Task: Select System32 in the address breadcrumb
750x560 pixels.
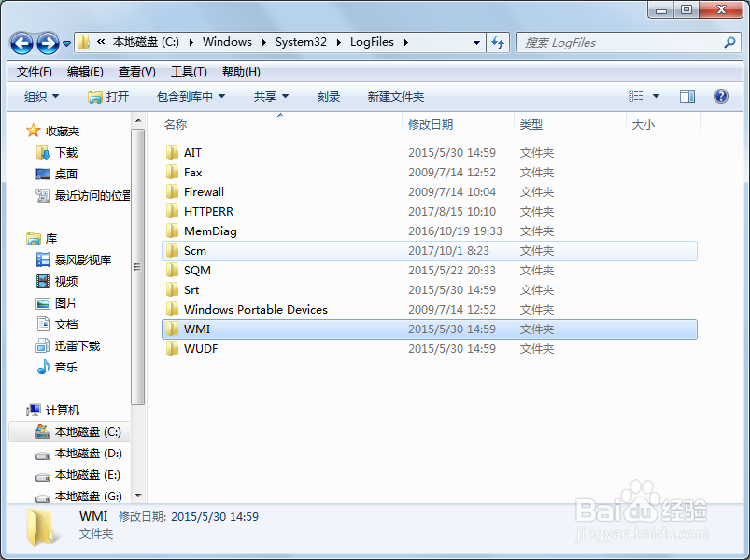Action: point(301,42)
